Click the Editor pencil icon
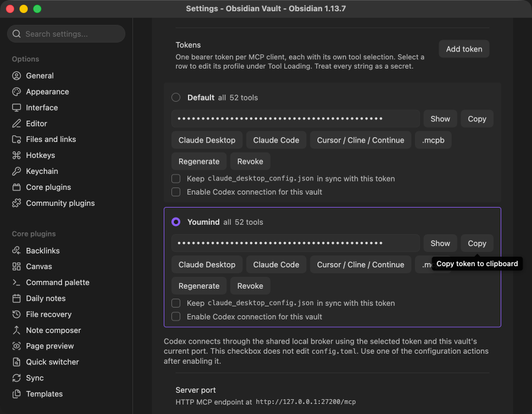 pos(17,124)
